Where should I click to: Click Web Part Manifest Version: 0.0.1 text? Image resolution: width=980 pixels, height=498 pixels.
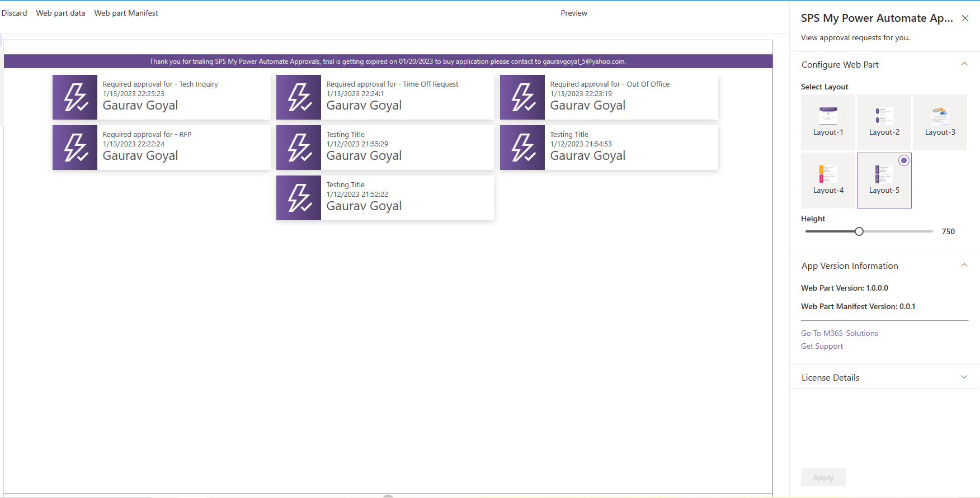pos(858,306)
